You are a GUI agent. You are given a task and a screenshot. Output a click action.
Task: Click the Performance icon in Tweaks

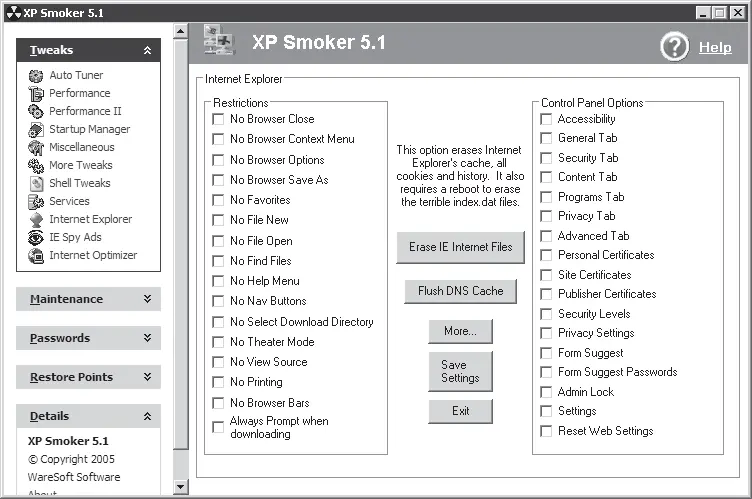click(36, 94)
